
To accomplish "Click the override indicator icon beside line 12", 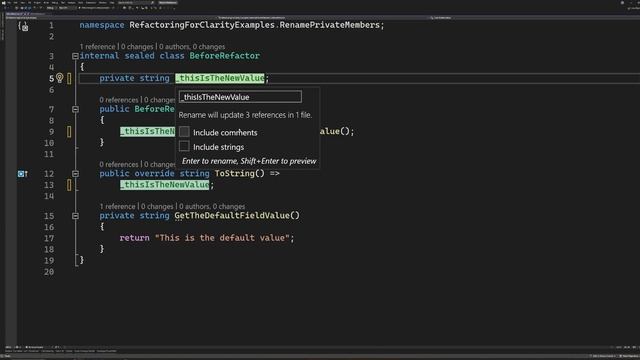I will 23,174.
